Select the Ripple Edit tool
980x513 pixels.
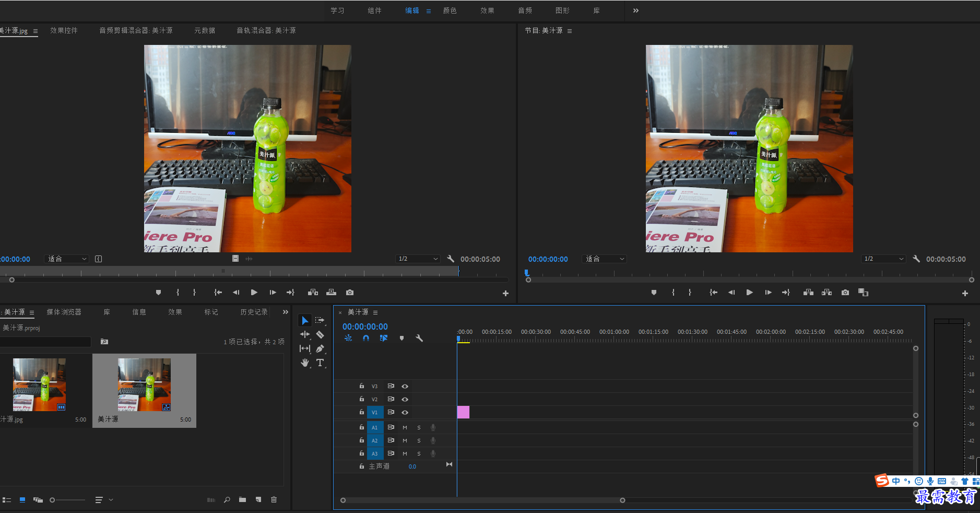305,334
